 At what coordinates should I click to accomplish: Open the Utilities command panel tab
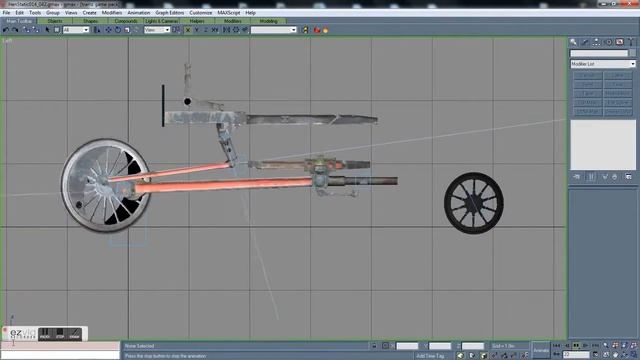tap(631, 42)
